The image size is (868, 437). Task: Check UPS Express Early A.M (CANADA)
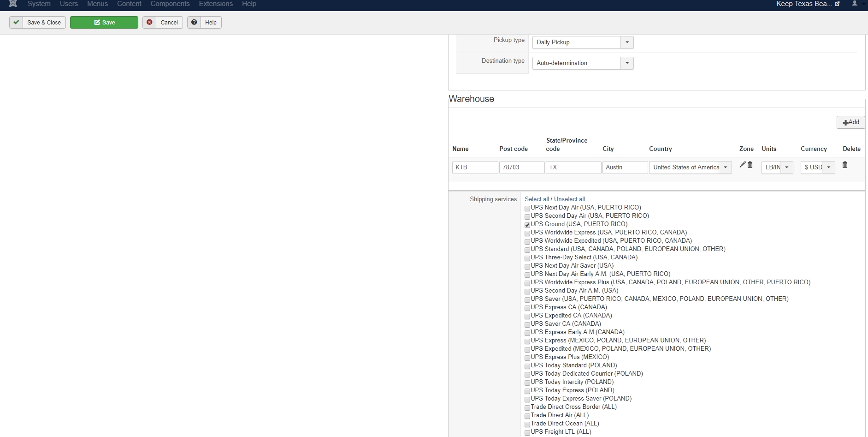(527, 333)
